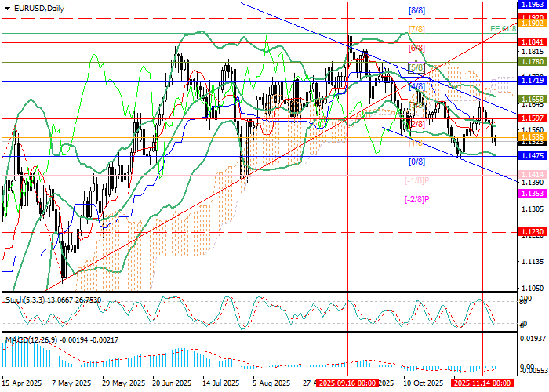Click the [1/8] Murrey level label
Image resolution: width=549 pixels, height=392 pixels.
(416, 143)
